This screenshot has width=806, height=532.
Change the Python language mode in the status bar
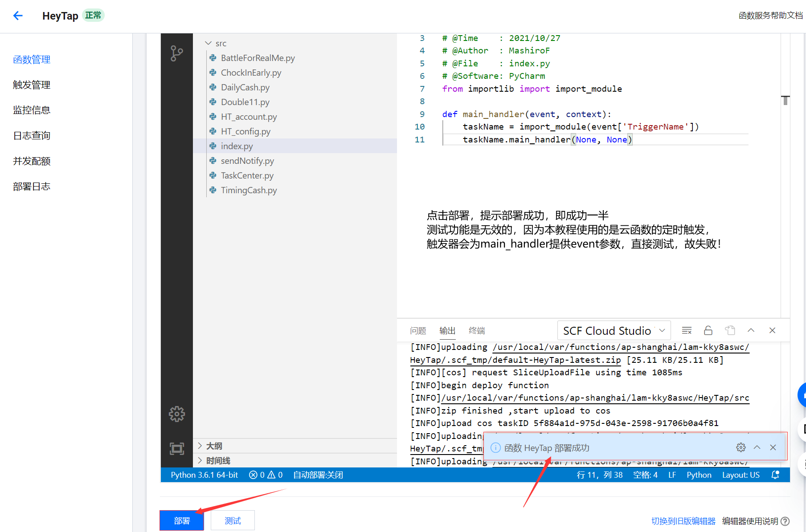click(699, 475)
